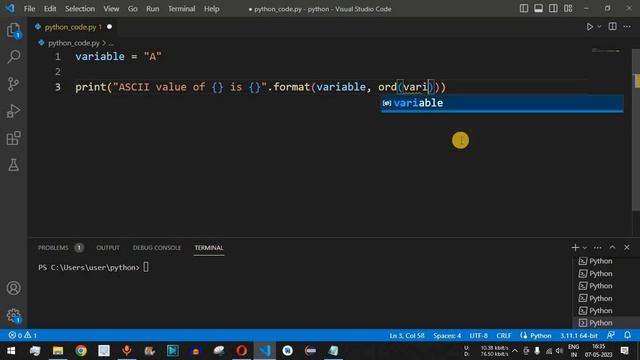Change file encoding UTF-8
The width and height of the screenshot is (640, 360).
pyautogui.click(x=478, y=336)
